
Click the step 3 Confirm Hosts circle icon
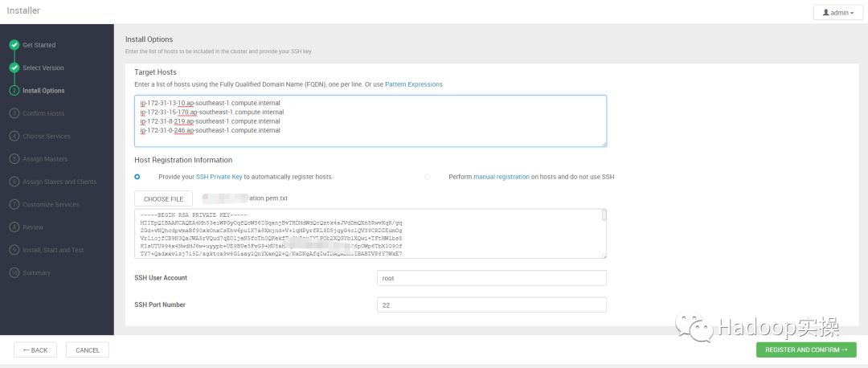coord(14,113)
